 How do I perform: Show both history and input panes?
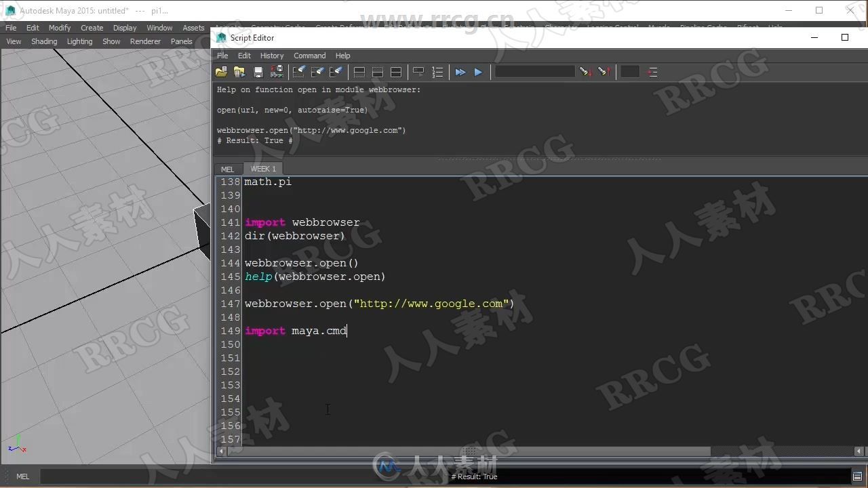pos(396,72)
